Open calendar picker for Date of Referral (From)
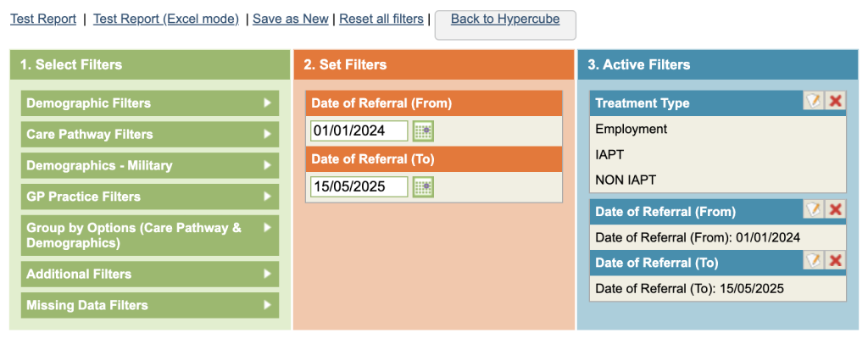 (423, 130)
